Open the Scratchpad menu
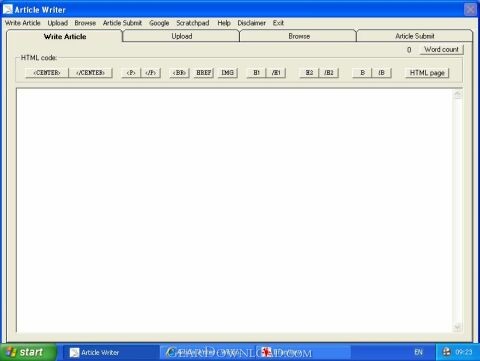Image resolution: width=480 pixels, height=361 pixels. (x=193, y=23)
